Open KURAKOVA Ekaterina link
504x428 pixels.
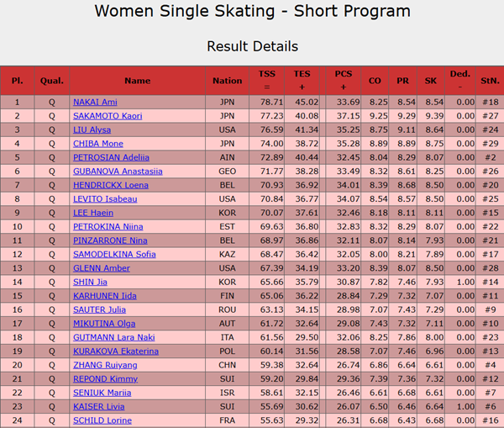pos(116,351)
